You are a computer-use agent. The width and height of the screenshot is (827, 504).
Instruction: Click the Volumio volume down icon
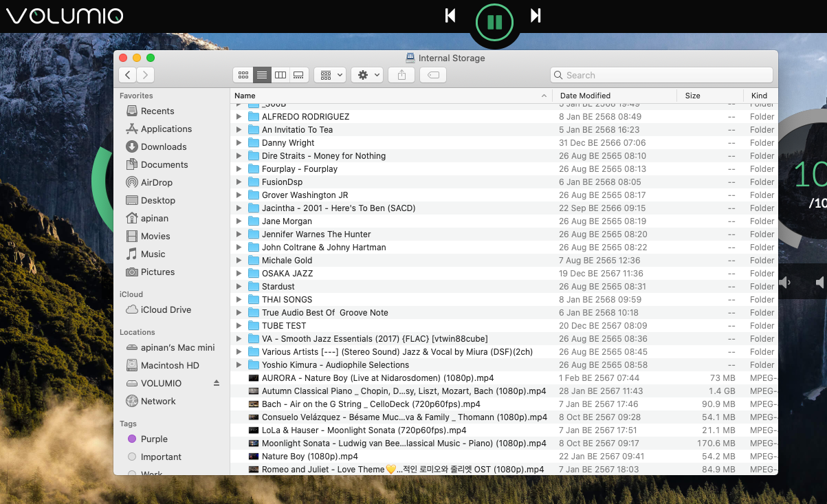coord(784,282)
